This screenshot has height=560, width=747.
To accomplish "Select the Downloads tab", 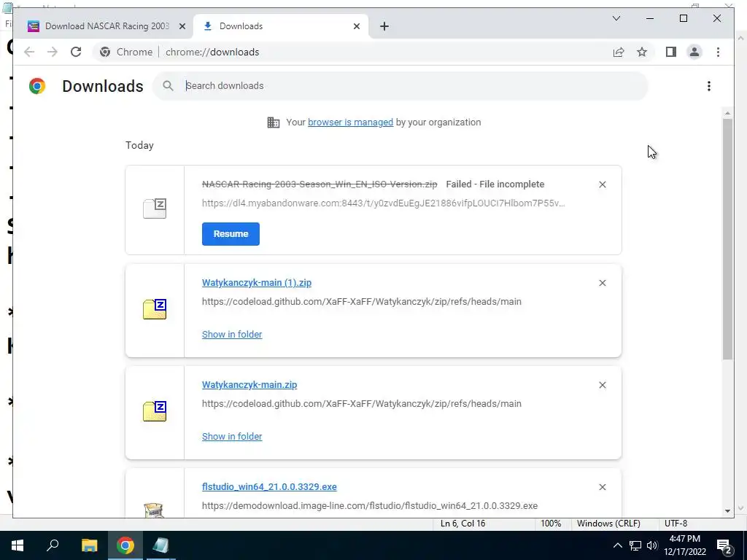I will 282,26.
